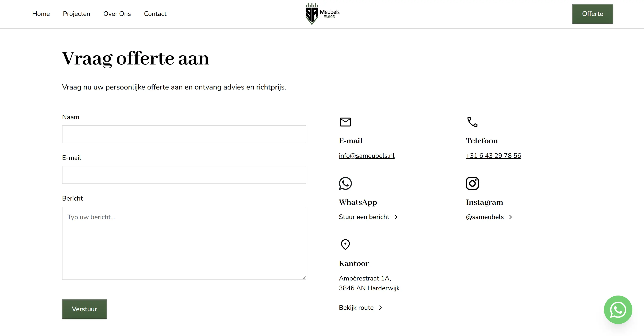Click chevron beside @sameubels
This screenshot has width=644, height=336.
click(x=511, y=217)
